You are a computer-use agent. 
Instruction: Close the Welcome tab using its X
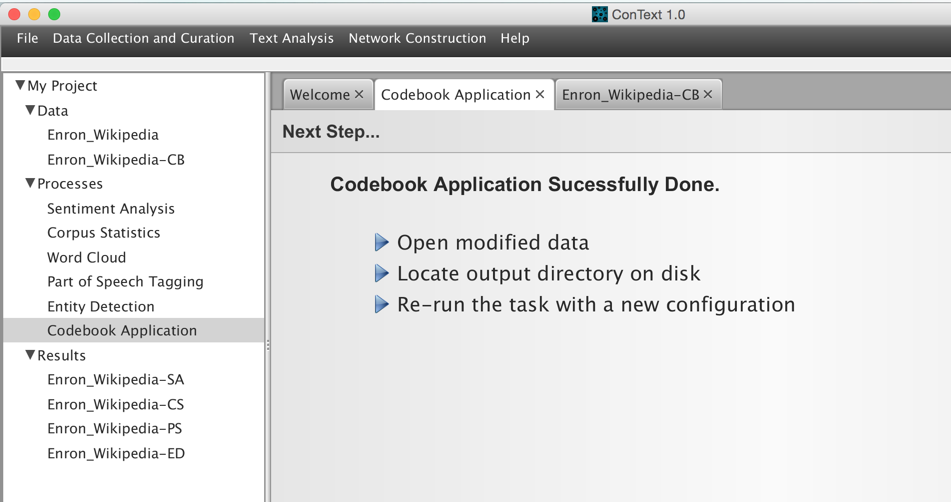point(359,95)
